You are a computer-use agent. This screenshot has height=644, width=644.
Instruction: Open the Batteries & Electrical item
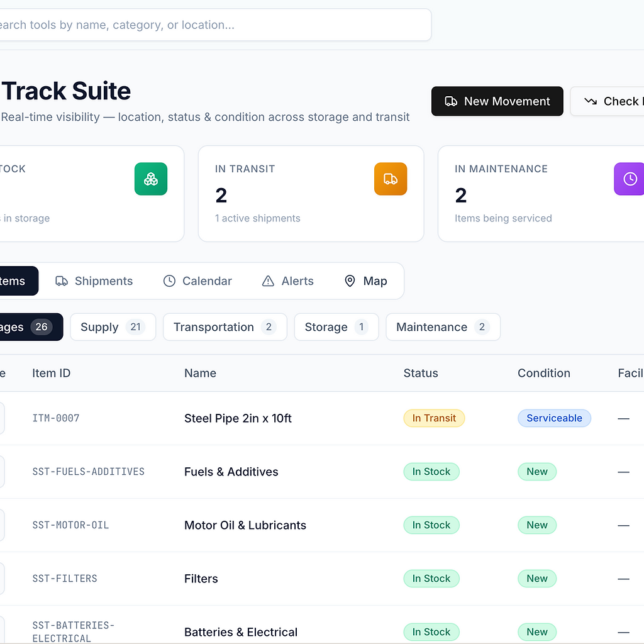(x=241, y=631)
